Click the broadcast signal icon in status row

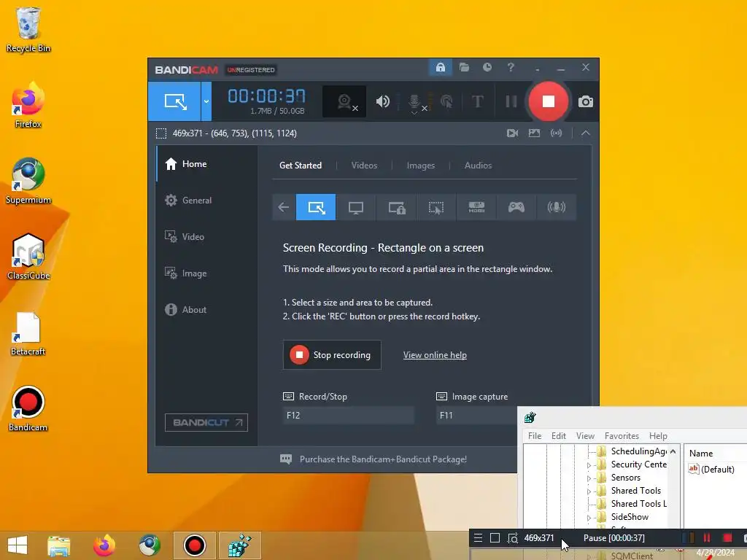click(x=556, y=133)
